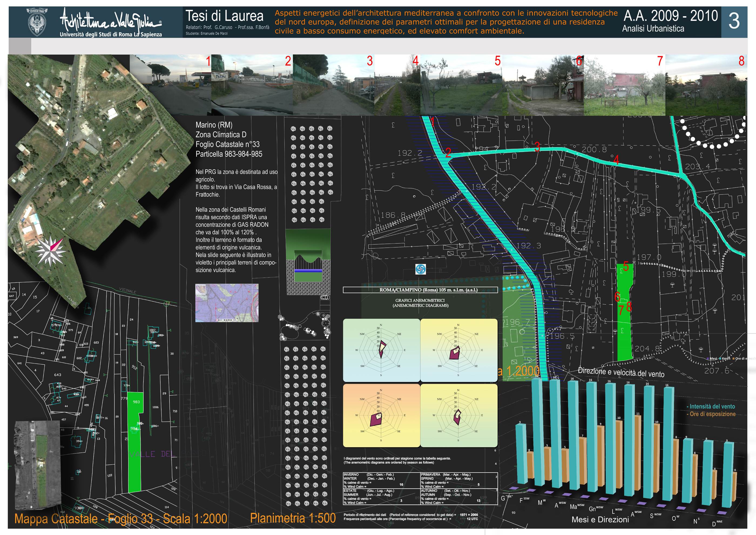Click the teal Km/h legend square
This screenshot has height=535, width=756.
click(720, 359)
